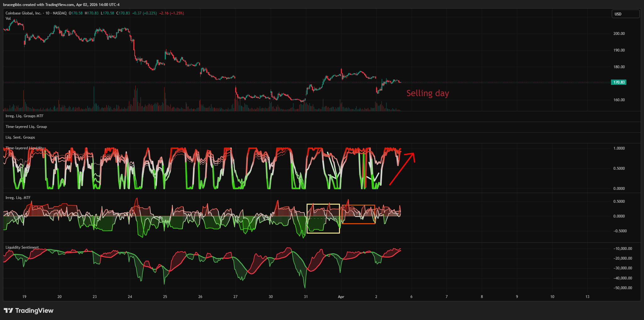This screenshot has height=320, width=644.
Task: Click the 200.00 level on price scale
Action: click(619, 34)
